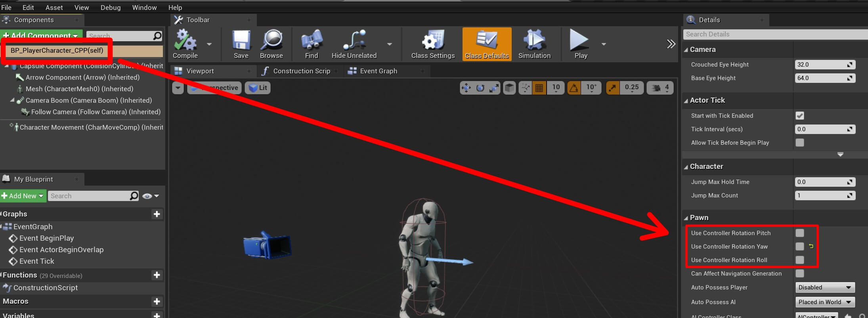The width and height of the screenshot is (868, 318).
Task: Select Follow Camera component
Action: click(x=96, y=112)
